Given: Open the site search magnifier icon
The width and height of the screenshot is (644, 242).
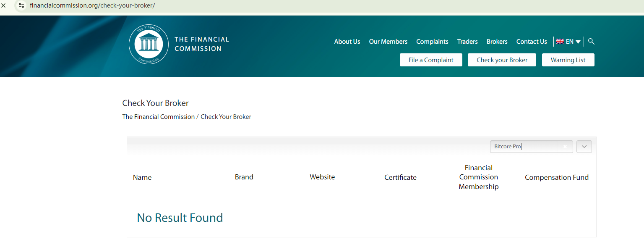Looking at the screenshot, I should 591,41.
